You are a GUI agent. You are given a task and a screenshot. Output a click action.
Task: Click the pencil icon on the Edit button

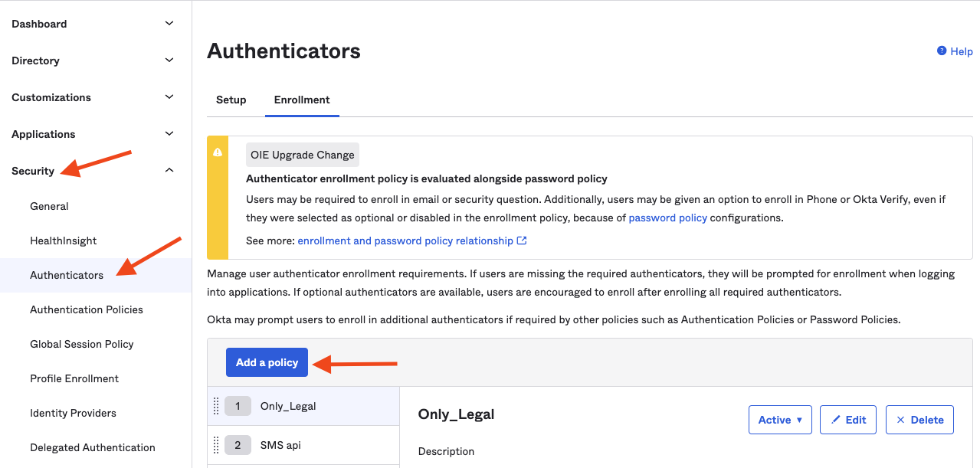pyautogui.click(x=837, y=419)
